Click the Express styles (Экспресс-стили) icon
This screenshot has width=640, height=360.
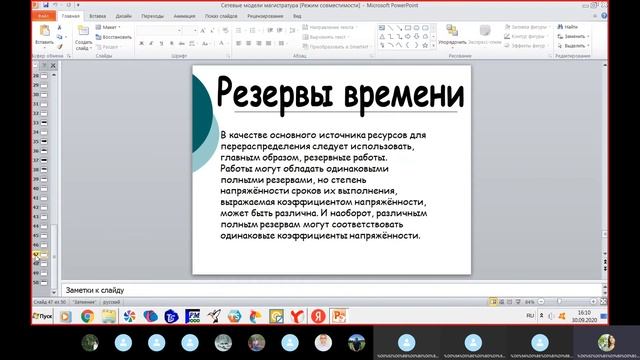484,31
